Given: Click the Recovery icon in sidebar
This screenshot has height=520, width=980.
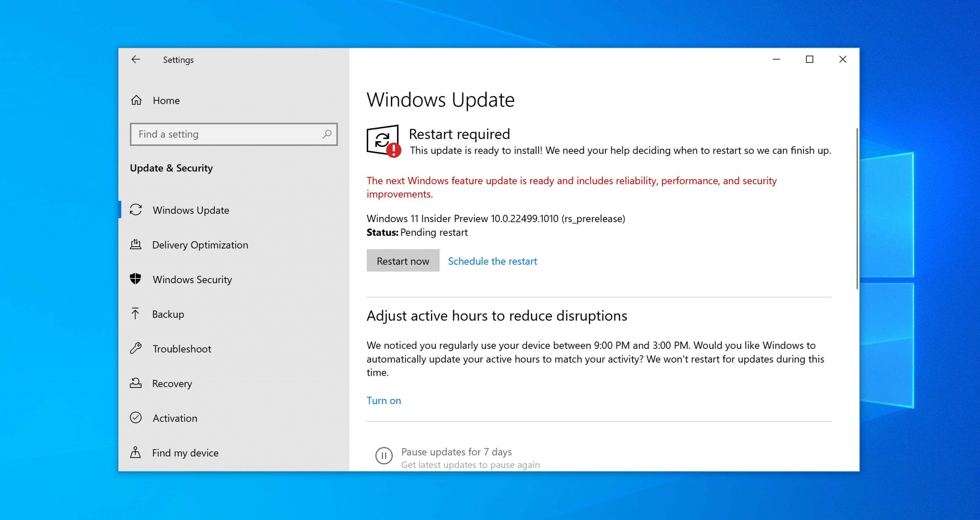Looking at the screenshot, I should pyautogui.click(x=136, y=384).
